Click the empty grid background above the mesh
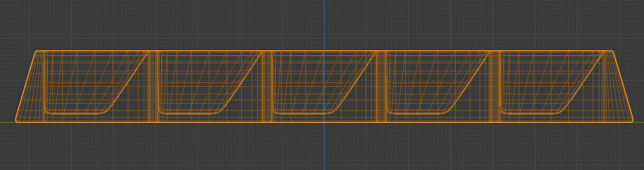 178,24
